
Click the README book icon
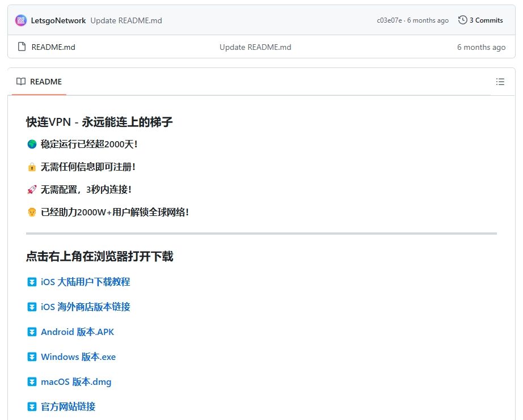(x=21, y=82)
